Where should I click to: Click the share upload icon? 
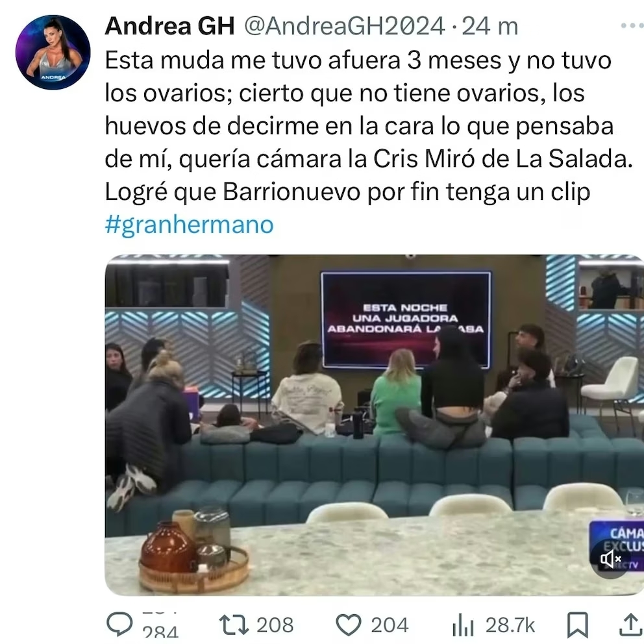click(631, 625)
